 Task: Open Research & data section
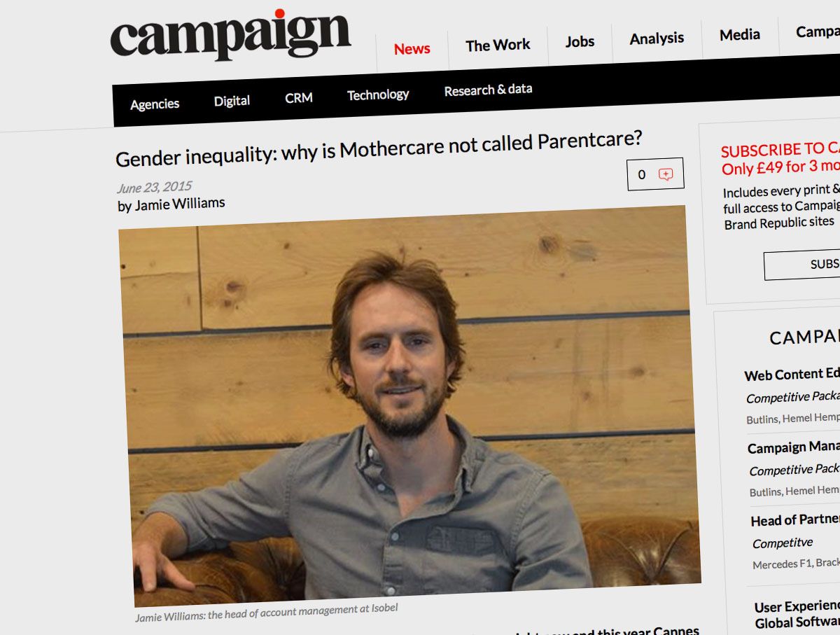(x=488, y=90)
